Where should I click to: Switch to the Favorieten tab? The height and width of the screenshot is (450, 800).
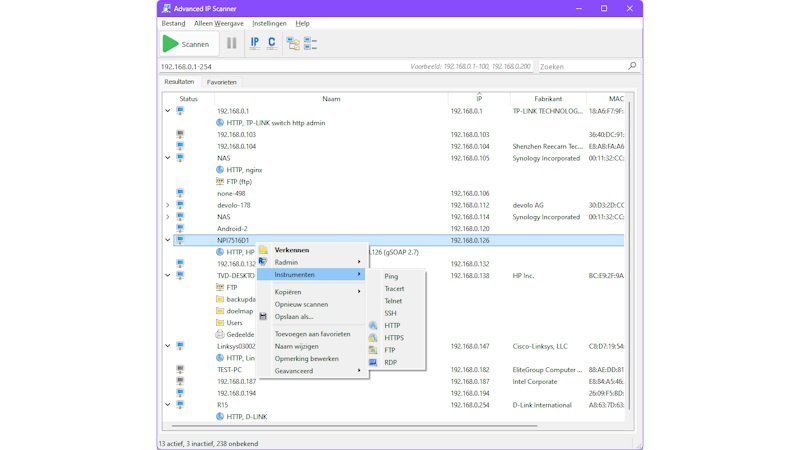pos(221,82)
